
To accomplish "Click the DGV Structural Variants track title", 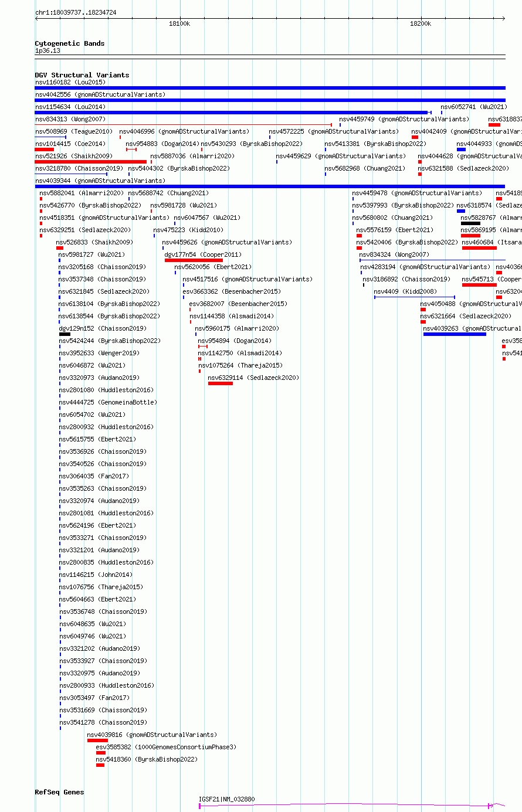I will coord(82,75).
